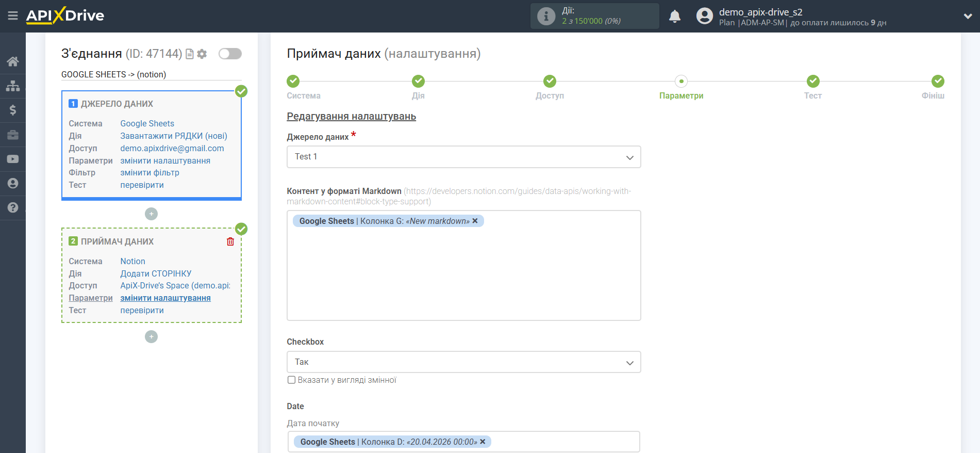This screenshot has width=980, height=453.
Task: Open video tutorials icon in sidebar
Action: (13, 159)
